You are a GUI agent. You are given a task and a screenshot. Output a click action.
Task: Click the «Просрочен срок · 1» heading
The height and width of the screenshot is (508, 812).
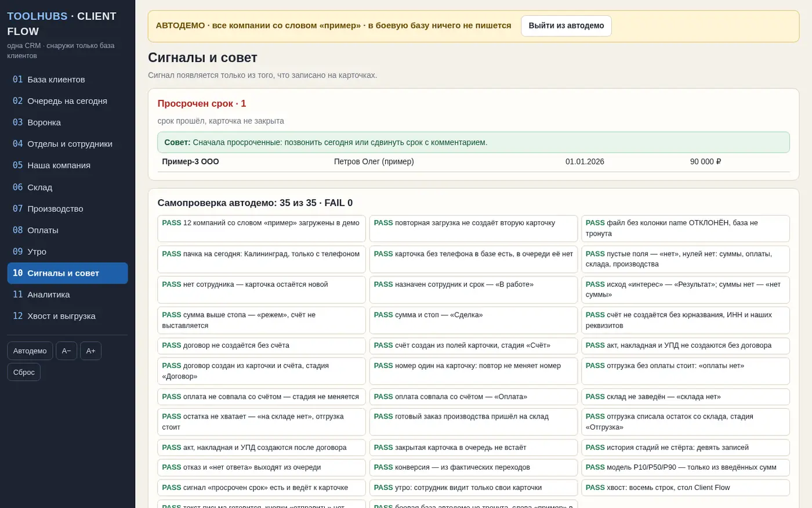(202, 103)
